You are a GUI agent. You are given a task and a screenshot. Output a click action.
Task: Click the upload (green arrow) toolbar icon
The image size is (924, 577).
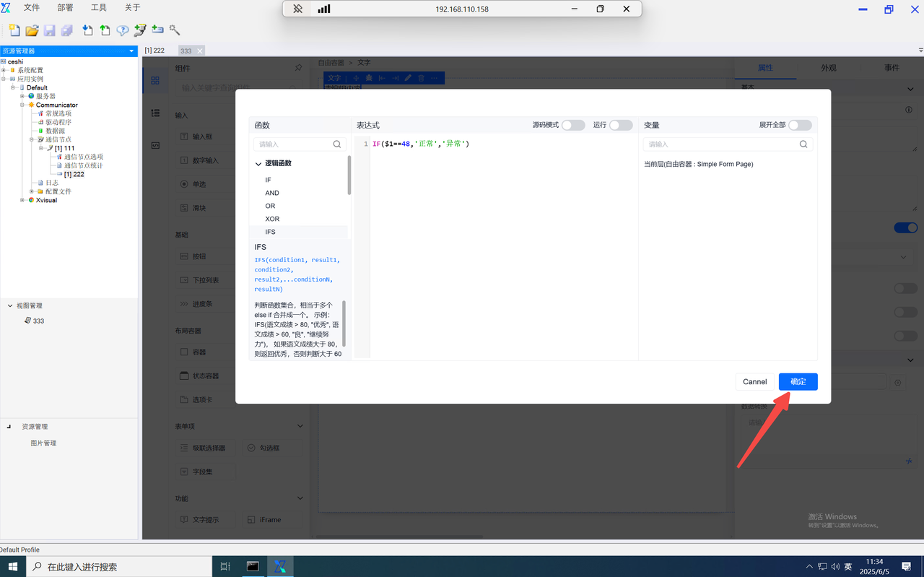(105, 30)
